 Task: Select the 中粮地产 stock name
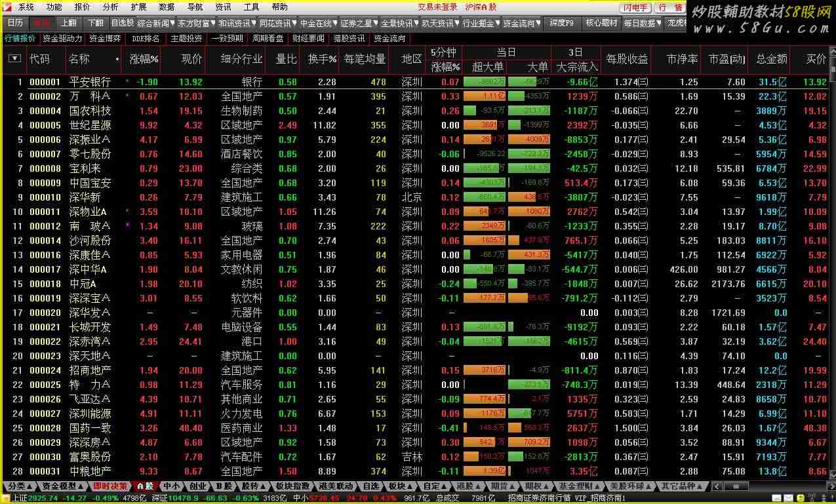(x=90, y=471)
